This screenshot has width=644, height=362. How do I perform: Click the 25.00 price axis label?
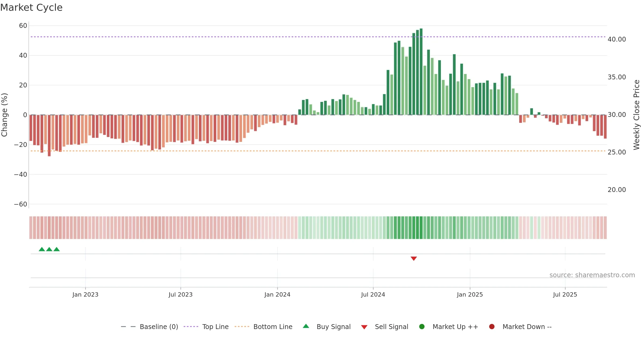point(617,152)
